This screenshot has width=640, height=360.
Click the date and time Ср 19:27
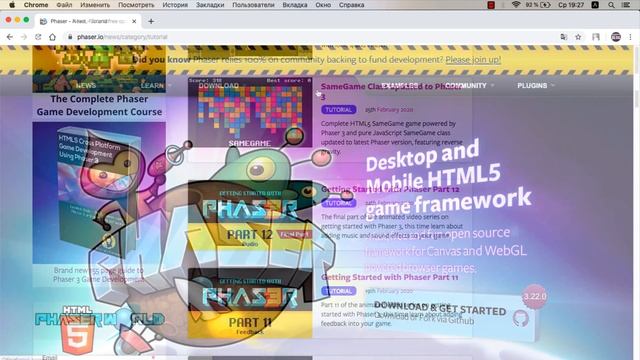pyautogui.click(x=571, y=5)
